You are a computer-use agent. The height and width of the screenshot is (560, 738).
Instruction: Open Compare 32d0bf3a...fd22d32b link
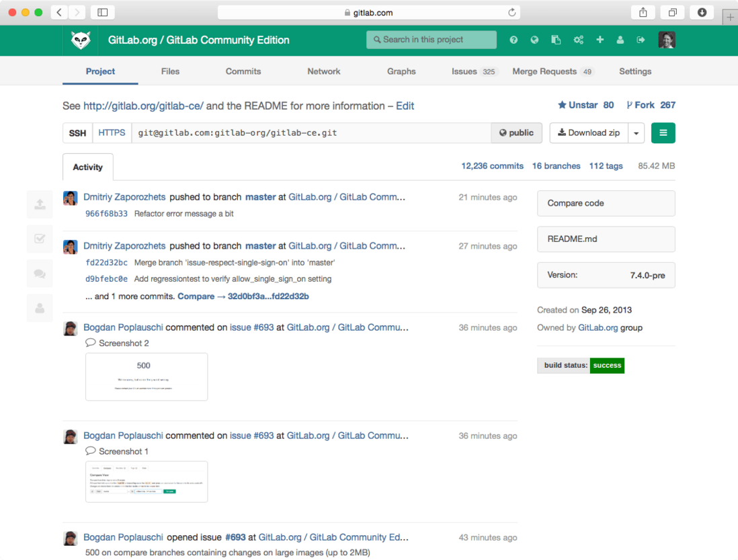243,296
